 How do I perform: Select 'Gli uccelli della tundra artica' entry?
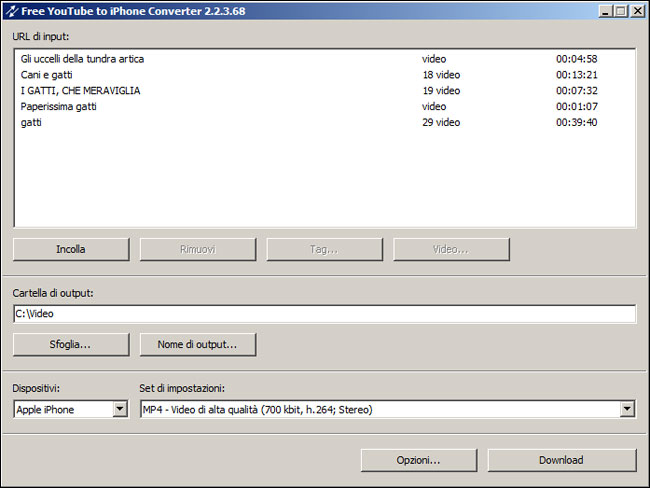coord(82,59)
